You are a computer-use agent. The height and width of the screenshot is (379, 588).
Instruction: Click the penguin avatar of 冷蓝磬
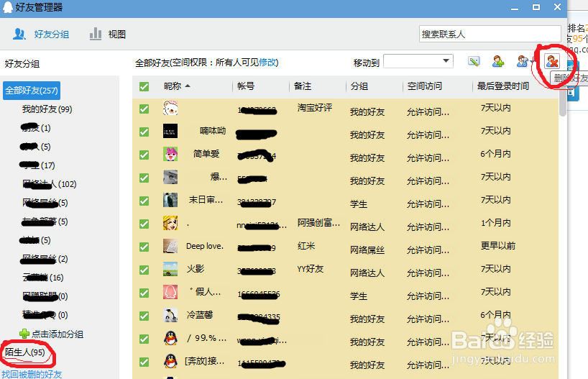click(170, 315)
